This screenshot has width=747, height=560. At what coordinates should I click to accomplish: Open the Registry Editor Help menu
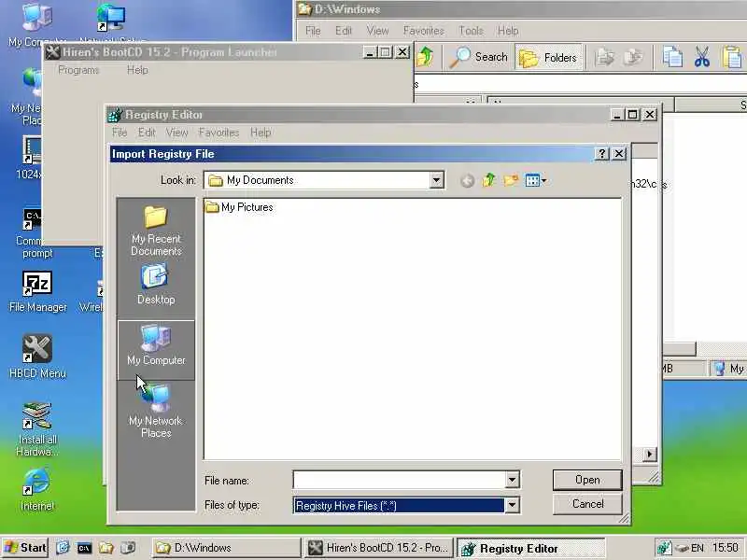click(x=261, y=133)
